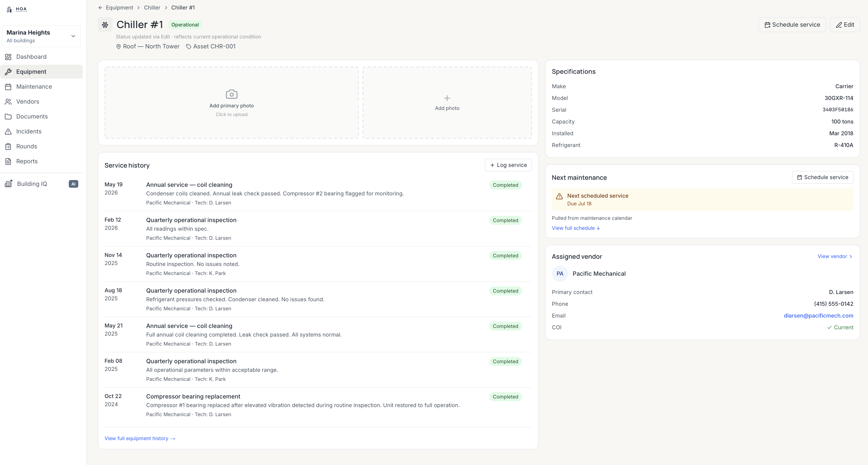This screenshot has height=465, width=868.
Task: Click the COI Current checkmark
Action: pos(829,327)
